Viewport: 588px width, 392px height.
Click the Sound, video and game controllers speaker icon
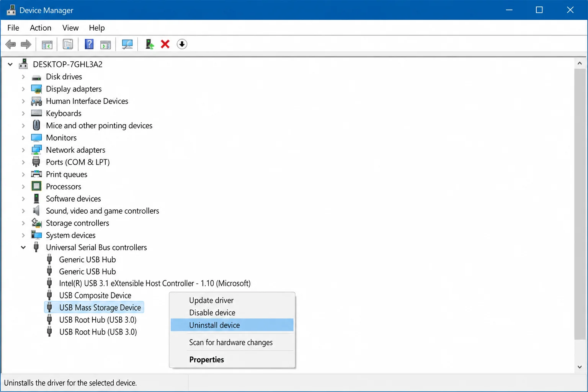[x=36, y=211]
